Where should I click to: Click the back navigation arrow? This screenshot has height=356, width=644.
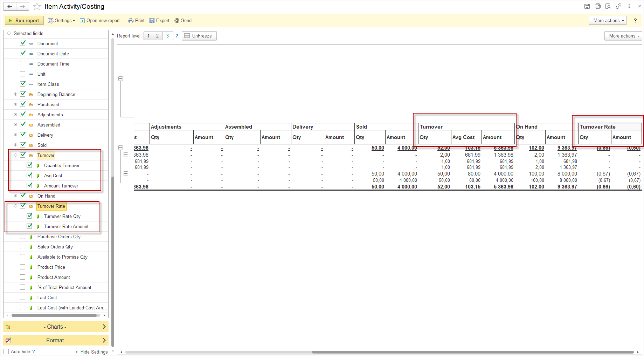click(x=10, y=6)
